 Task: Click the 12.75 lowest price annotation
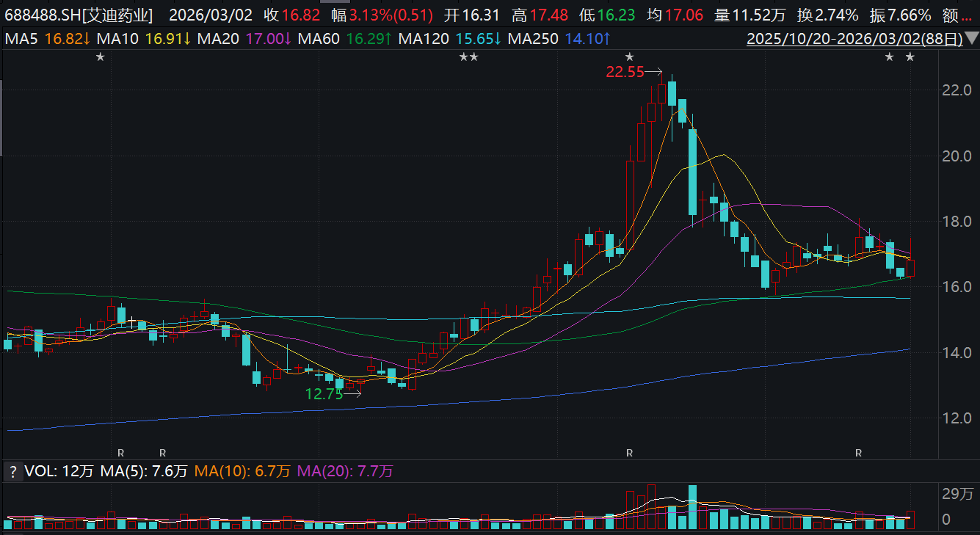coord(324,394)
